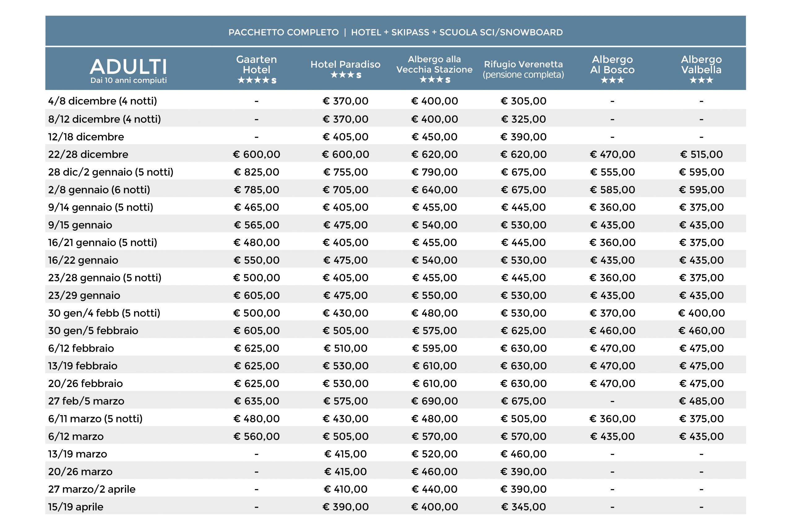Select the '9/15 gennaio' row label

(80, 225)
